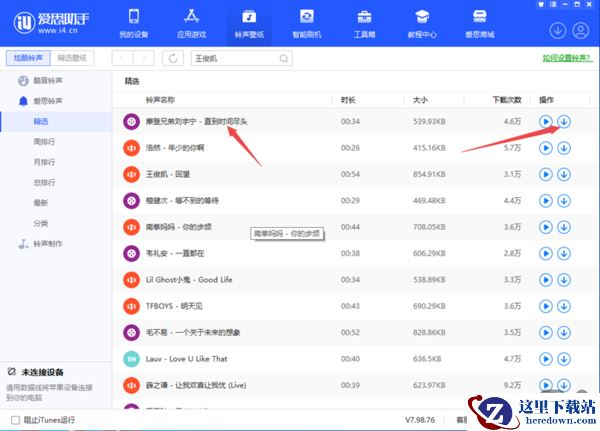This screenshot has width=600, height=431.
Task: Select 月排行 monthly ranking
Action: coord(44,162)
